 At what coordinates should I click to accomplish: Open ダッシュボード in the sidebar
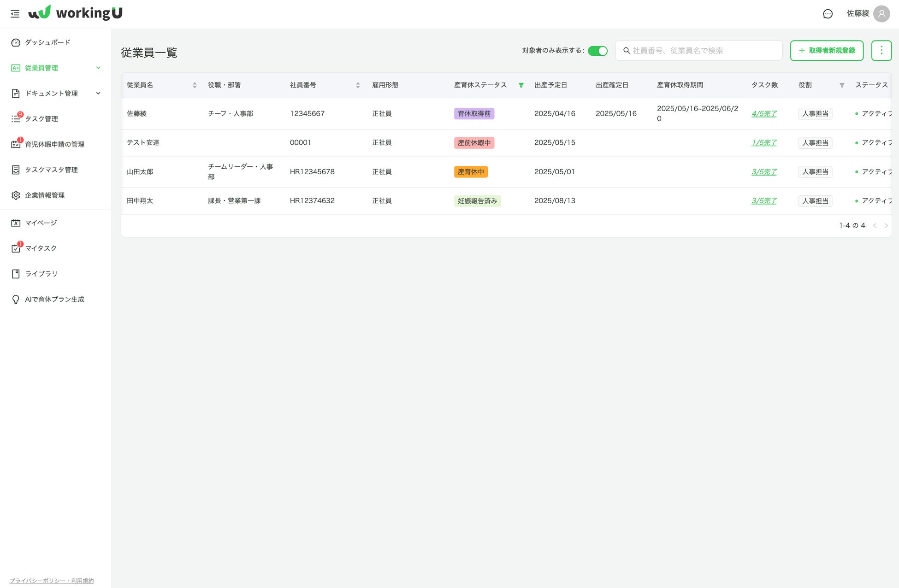pyautogui.click(x=47, y=42)
